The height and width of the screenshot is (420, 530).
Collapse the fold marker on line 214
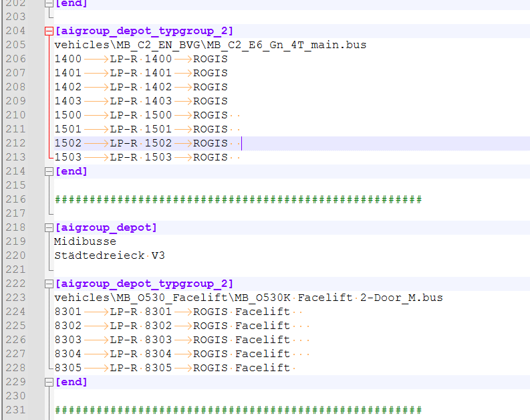click(x=48, y=171)
